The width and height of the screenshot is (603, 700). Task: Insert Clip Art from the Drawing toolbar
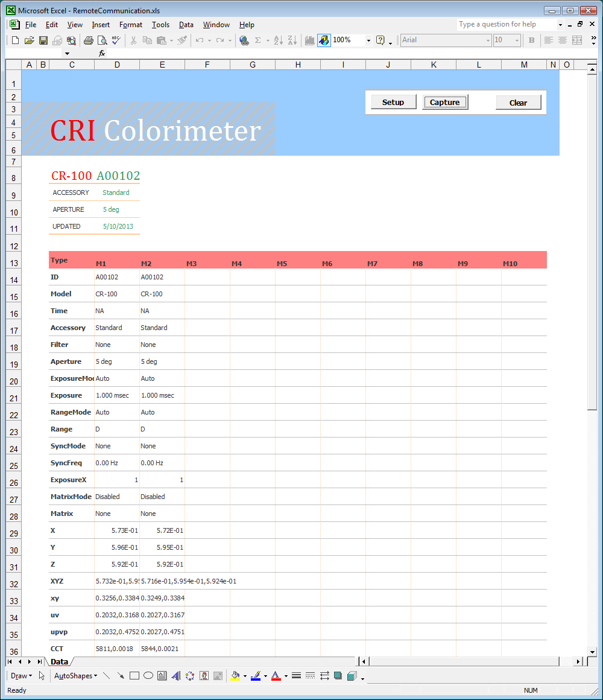204,676
